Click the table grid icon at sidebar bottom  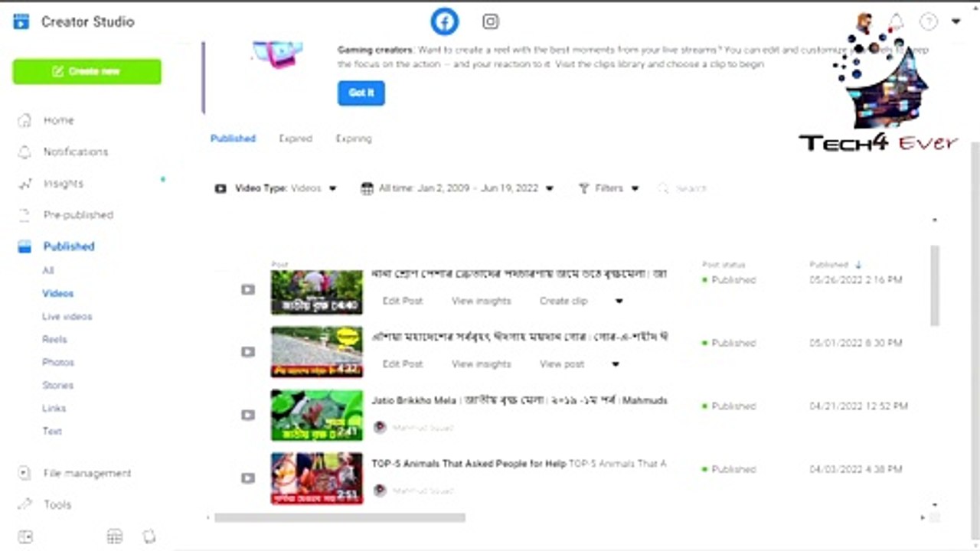coord(115,536)
